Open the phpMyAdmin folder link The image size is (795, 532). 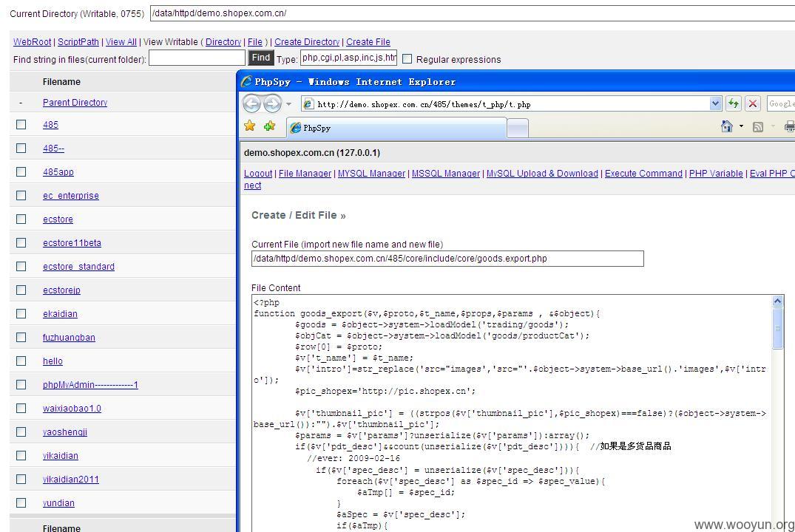90,384
